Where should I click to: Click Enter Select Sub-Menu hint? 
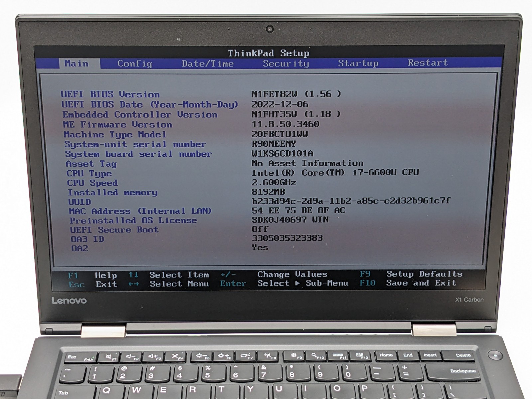click(x=284, y=283)
